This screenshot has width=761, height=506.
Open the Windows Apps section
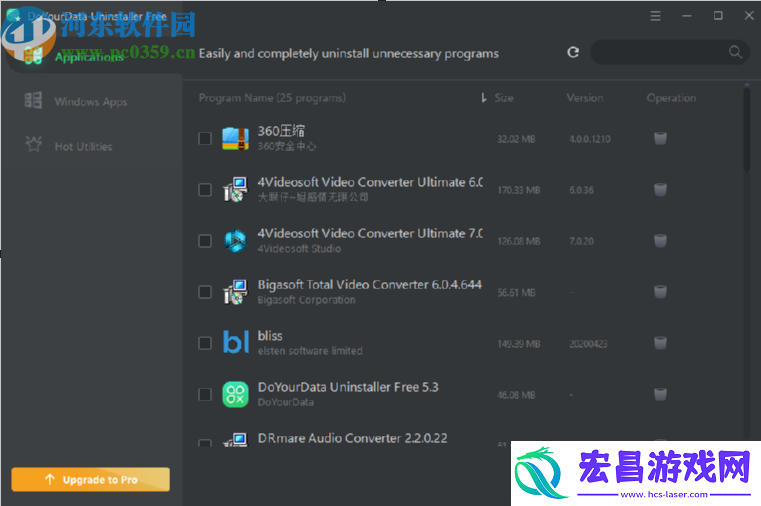91,101
